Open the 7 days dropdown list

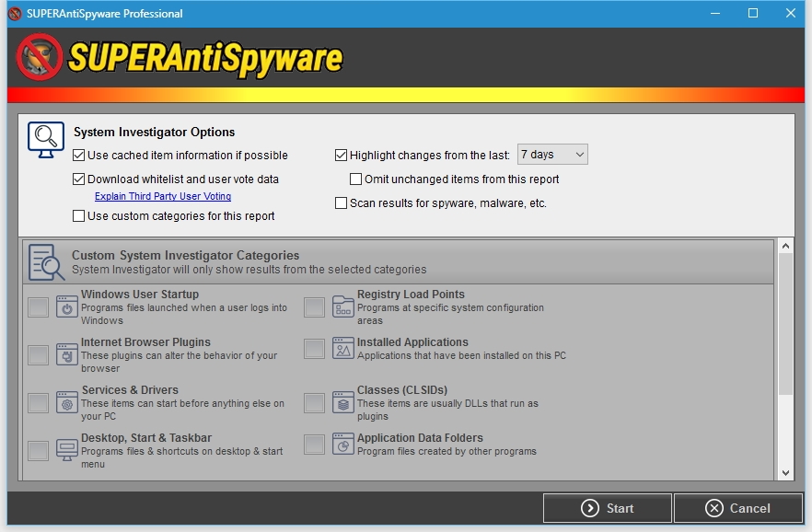(552, 155)
